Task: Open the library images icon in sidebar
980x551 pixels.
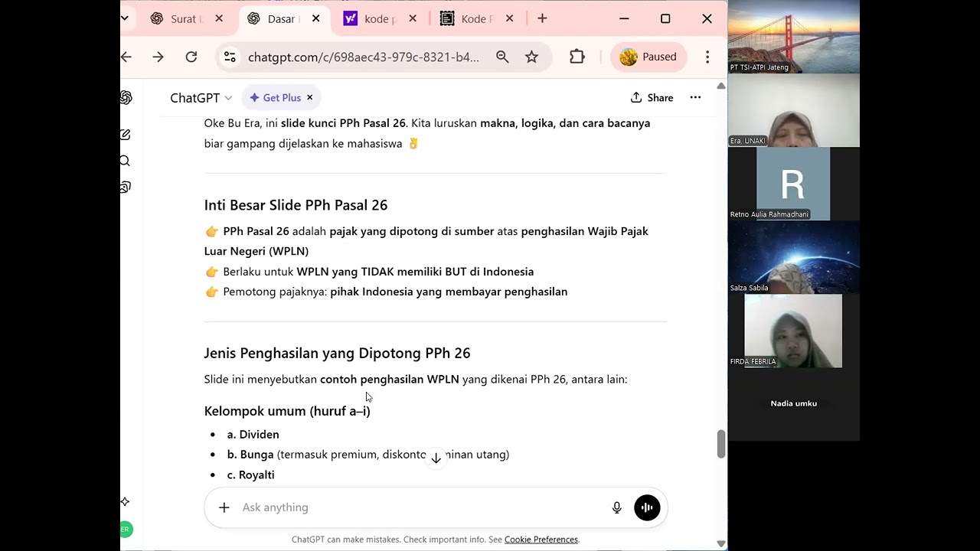Action: (x=126, y=187)
